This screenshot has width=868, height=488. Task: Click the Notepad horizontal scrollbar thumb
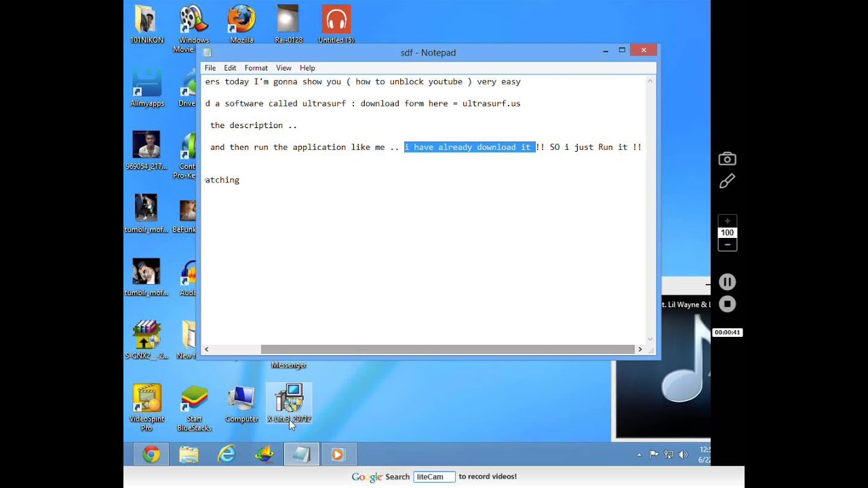(x=448, y=350)
